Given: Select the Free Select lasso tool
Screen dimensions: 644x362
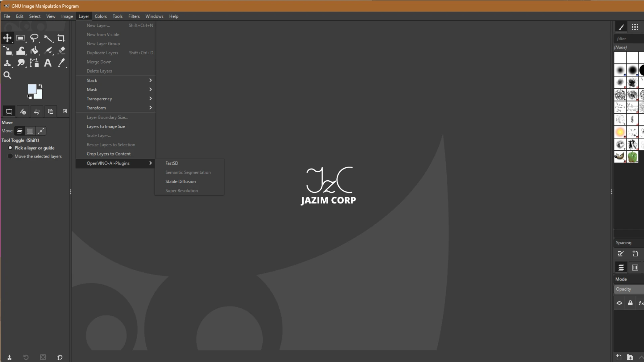Looking at the screenshot, I should click(x=34, y=38).
